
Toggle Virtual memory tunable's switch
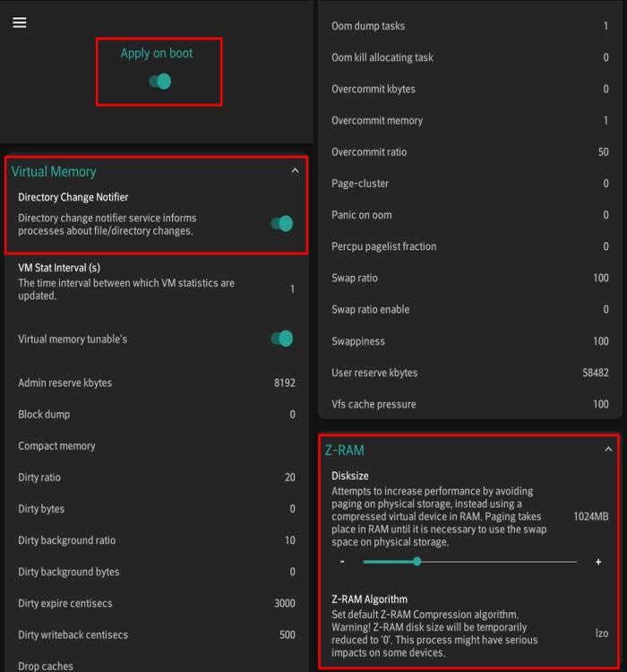coord(282,339)
